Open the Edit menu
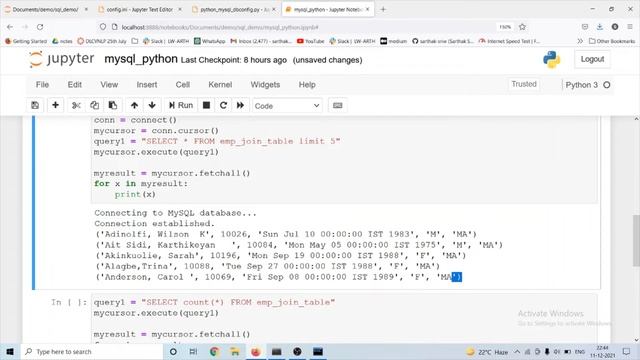 [75, 84]
